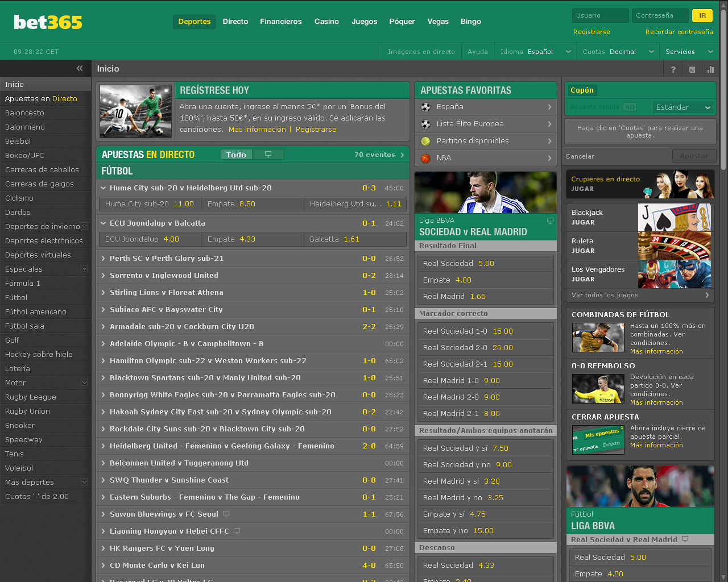728x582 pixels.
Task: Open Crupieres en directo Jugar banner
Action: 640,184
